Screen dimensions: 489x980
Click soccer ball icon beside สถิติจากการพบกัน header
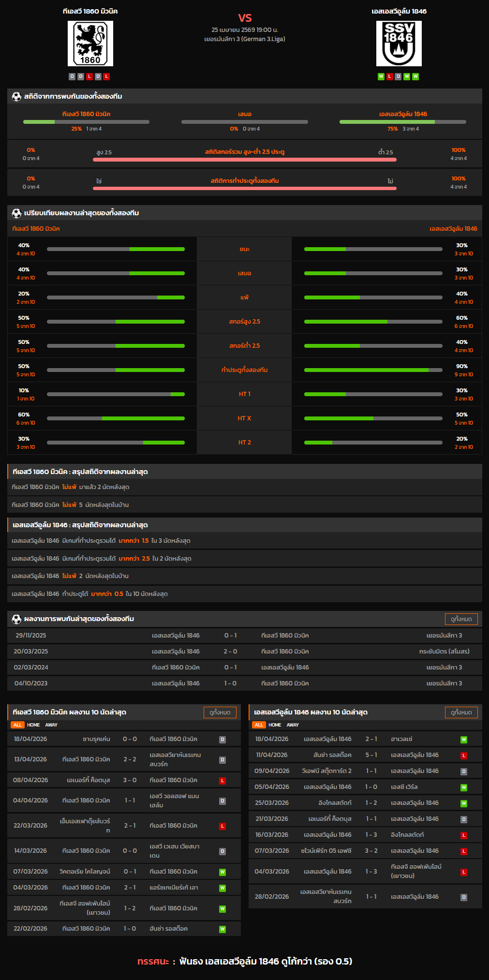tap(16, 96)
